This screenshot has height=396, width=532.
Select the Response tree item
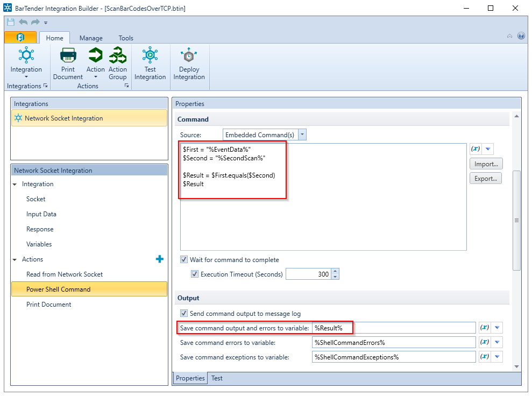(40, 229)
